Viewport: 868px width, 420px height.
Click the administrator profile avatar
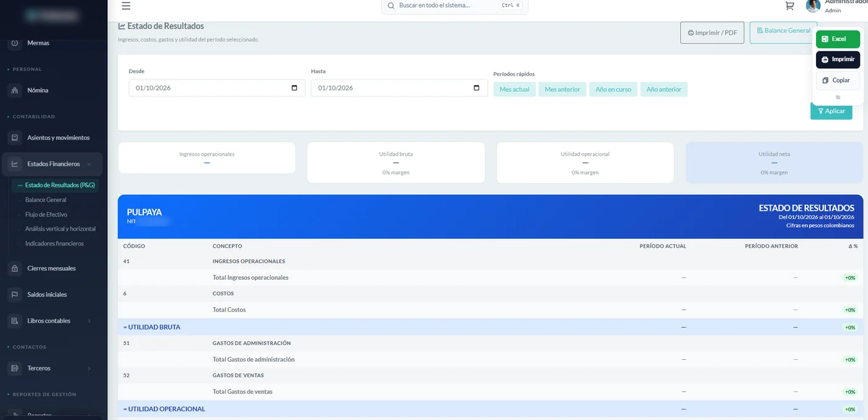[x=813, y=6]
